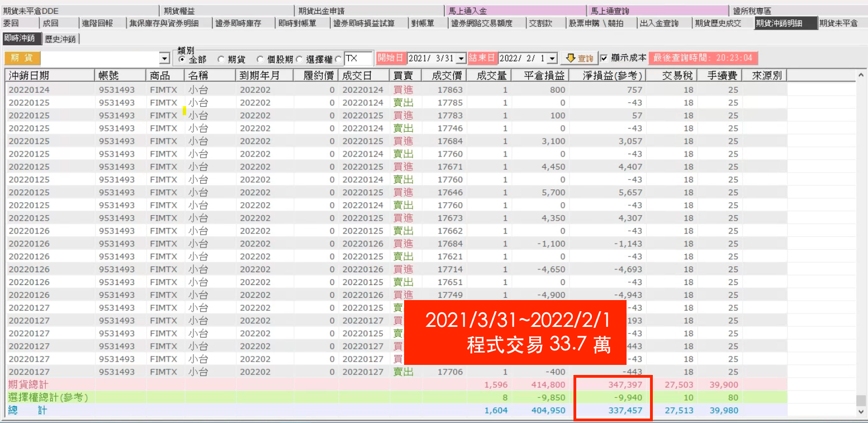Open the 馬上通入金 tab
Viewport: 868px width, 423px height.
point(516,11)
